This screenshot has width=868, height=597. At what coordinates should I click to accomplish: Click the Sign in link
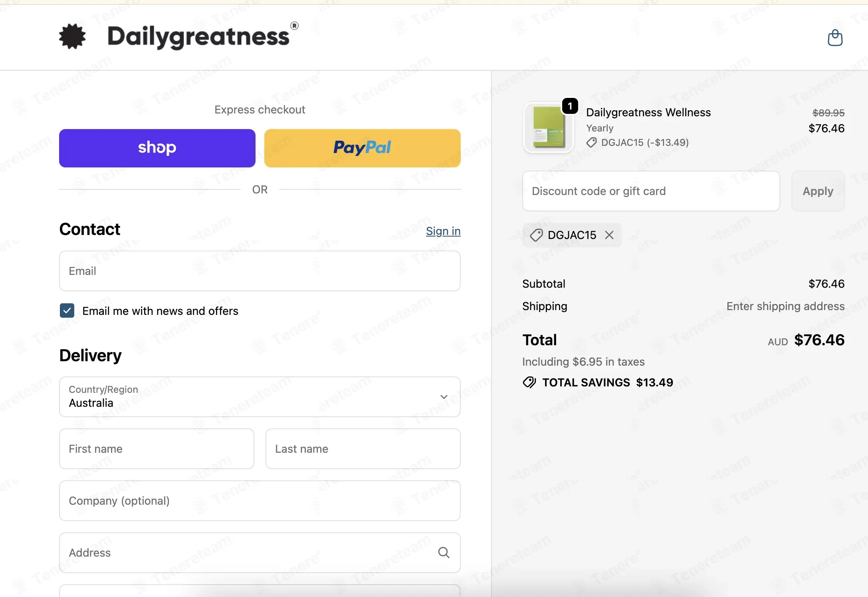pos(443,231)
